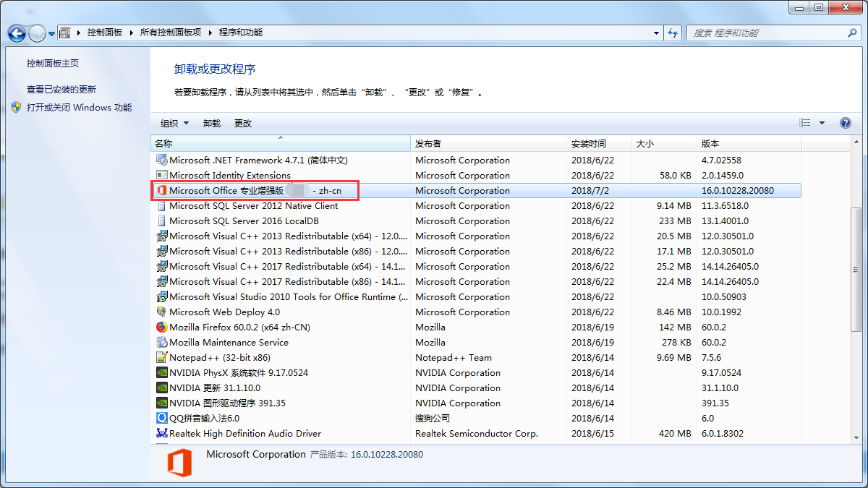Sort by 发布者 column header
Screen dimensions: 868x488
pyautogui.click(x=489, y=144)
